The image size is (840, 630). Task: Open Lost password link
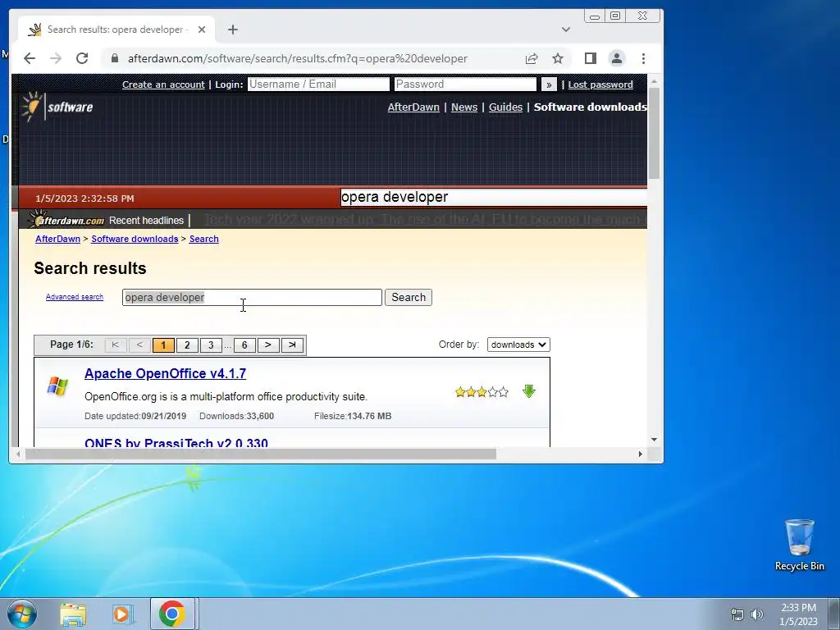click(600, 84)
